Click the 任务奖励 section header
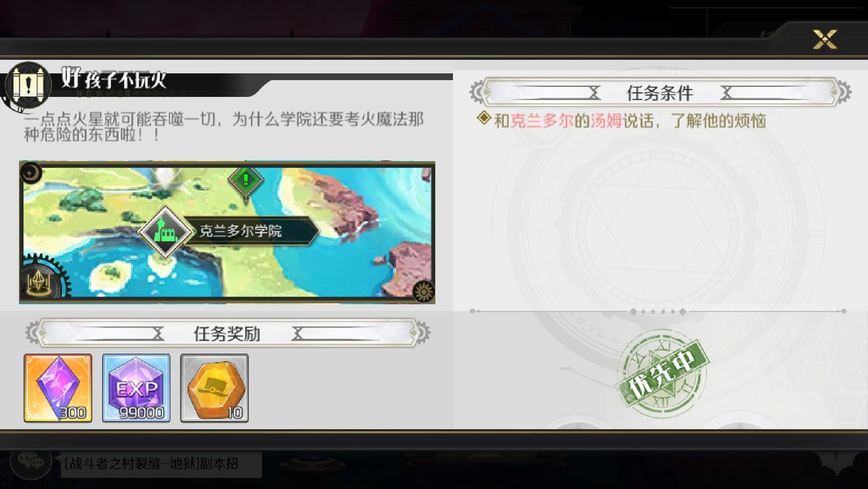The image size is (868, 489). [228, 334]
